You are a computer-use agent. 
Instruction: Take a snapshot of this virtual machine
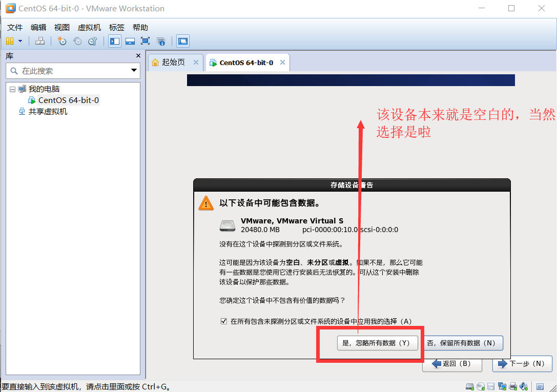pos(62,41)
